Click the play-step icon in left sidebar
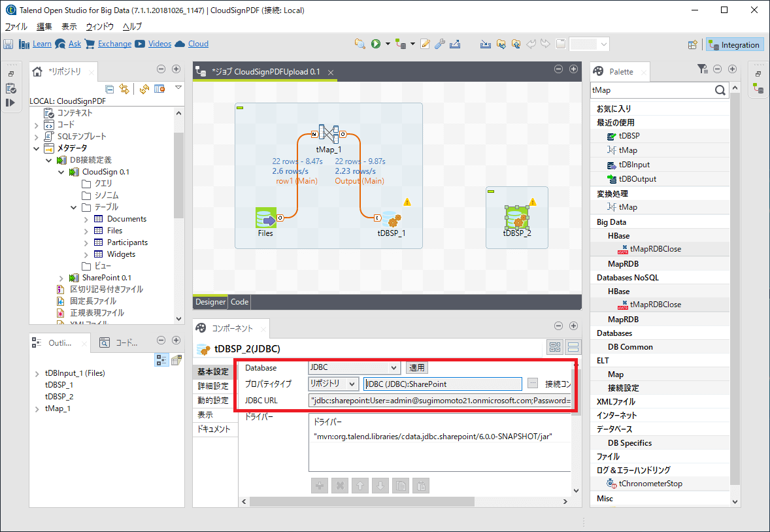Viewport: 770px width, 532px height. tap(10, 103)
